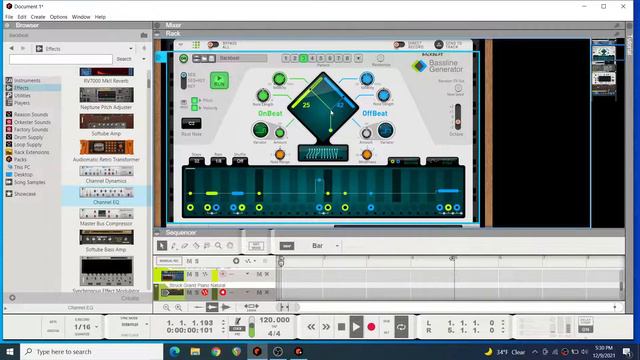
Task: Toggle the loop button in transport
Action: tap(401, 327)
